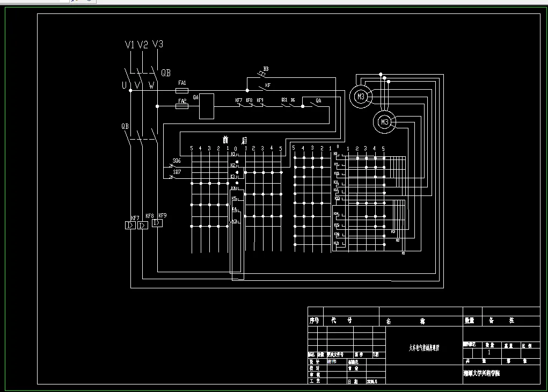Select the KF8 contact label in the control line
This screenshot has height=392, width=548.
point(249,100)
